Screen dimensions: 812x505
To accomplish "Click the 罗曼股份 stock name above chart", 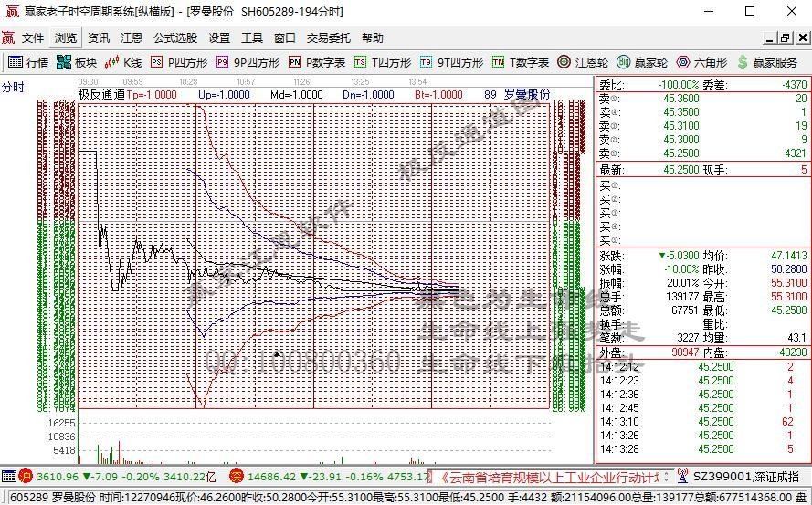I will point(527,94).
